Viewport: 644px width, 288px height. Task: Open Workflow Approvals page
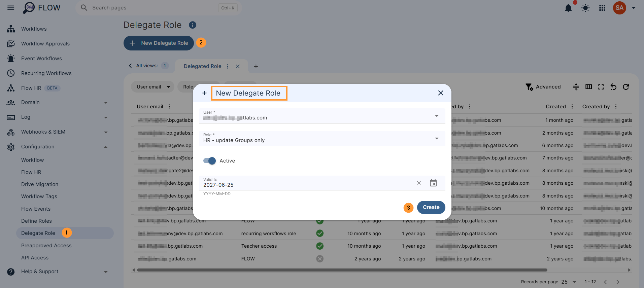(x=45, y=44)
